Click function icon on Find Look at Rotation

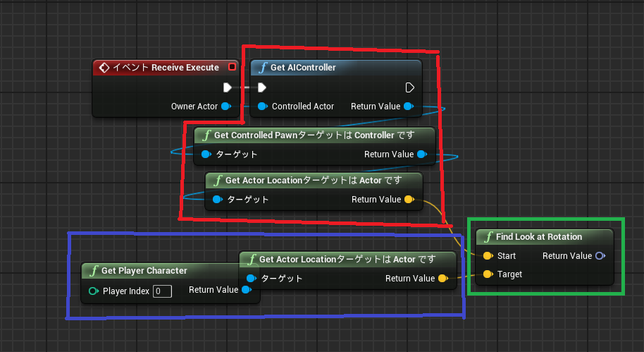point(488,237)
